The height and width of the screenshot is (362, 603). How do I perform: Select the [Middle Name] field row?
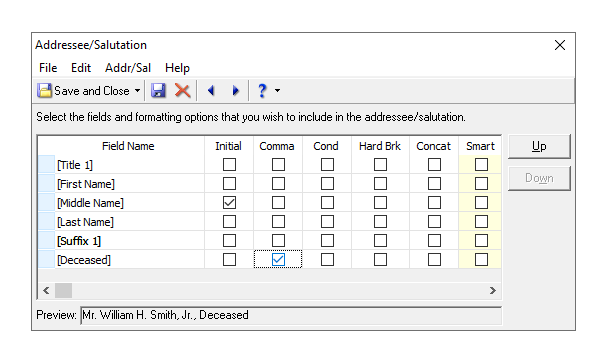click(x=130, y=203)
